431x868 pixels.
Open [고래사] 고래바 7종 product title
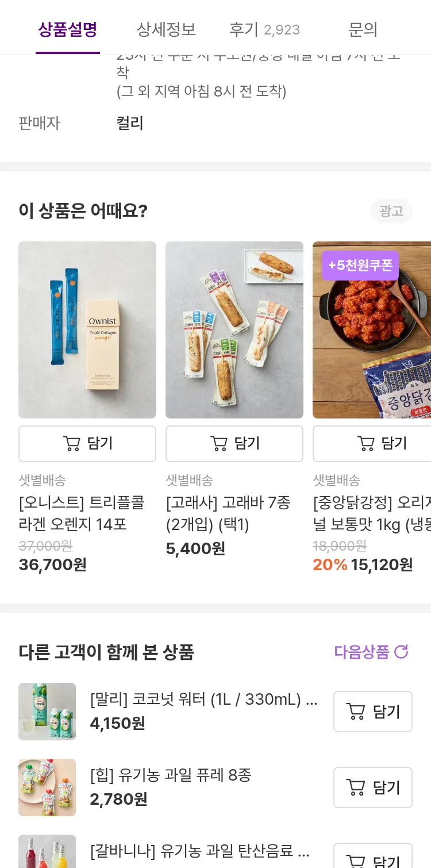(x=228, y=513)
